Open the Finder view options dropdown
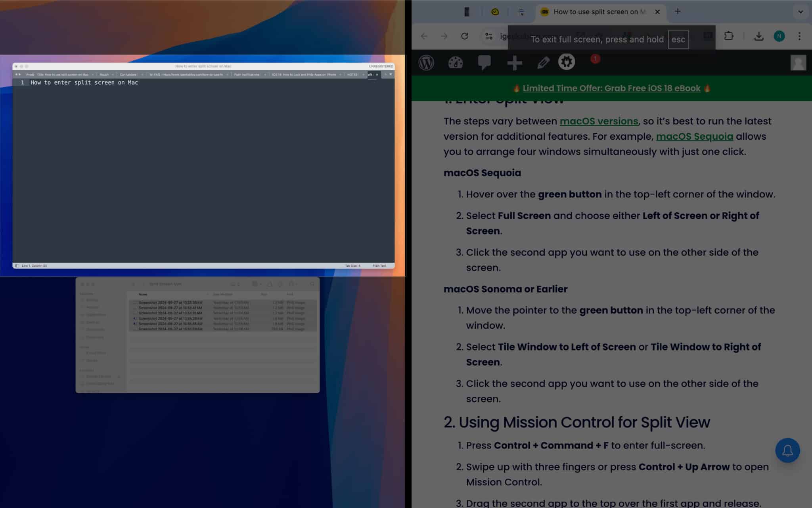Image resolution: width=812 pixels, height=508 pixels. 256,284
